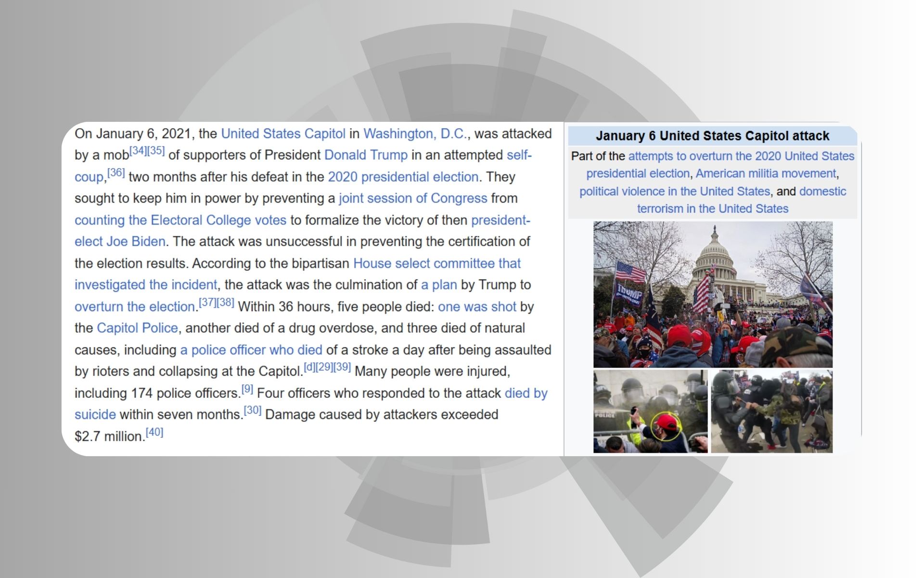The height and width of the screenshot is (578, 924).
Task: Open the bottom-right riot clash photo
Action: coord(771,411)
